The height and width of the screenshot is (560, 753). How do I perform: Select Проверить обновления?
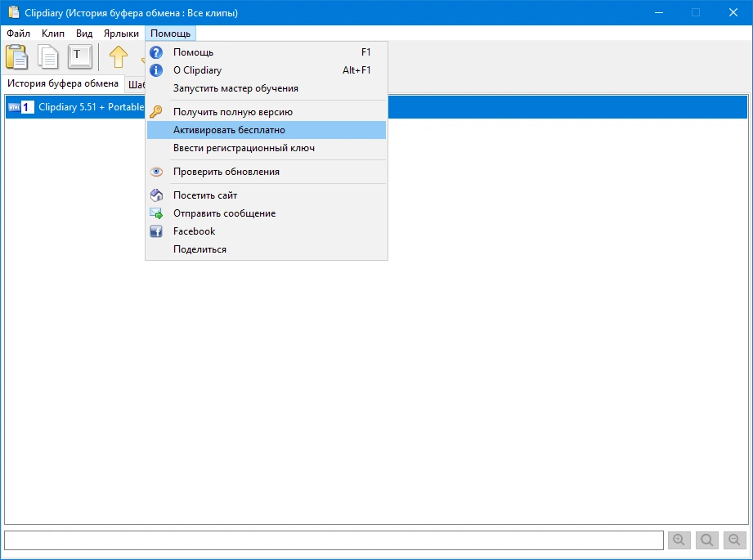pos(267,172)
